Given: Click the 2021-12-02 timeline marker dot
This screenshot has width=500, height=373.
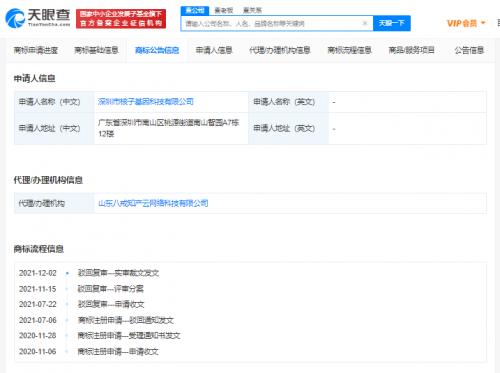Looking at the screenshot, I should point(67,273).
